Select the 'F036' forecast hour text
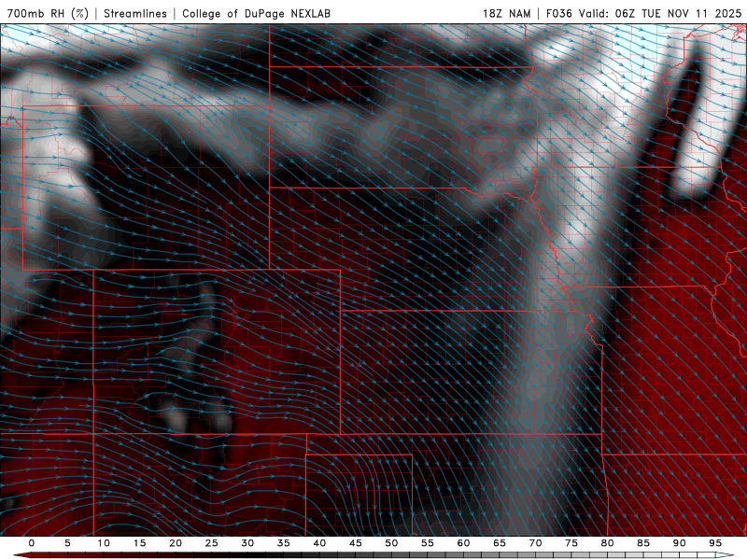 pyautogui.click(x=558, y=13)
